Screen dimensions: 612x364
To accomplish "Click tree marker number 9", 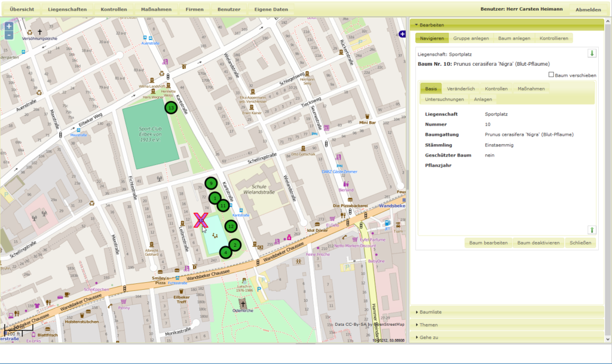I will 210,183.
